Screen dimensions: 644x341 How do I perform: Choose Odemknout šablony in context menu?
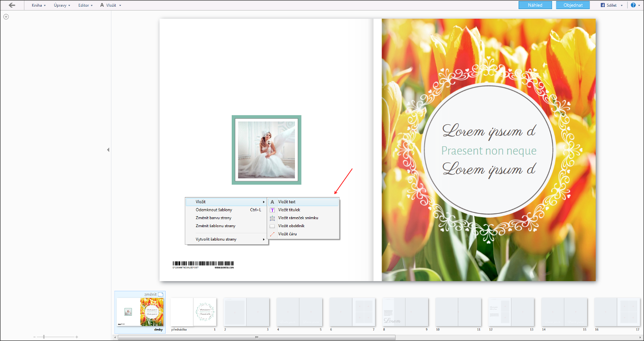(x=226, y=209)
